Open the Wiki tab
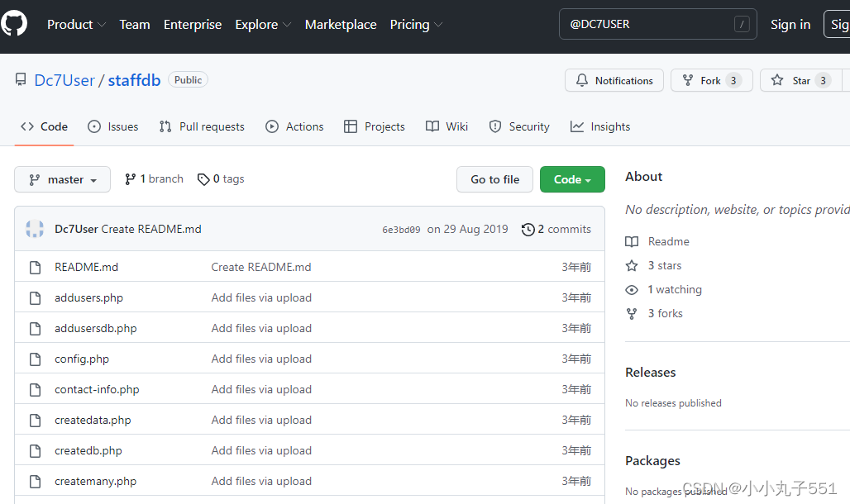Viewport: 850px width, 504px height. [446, 126]
